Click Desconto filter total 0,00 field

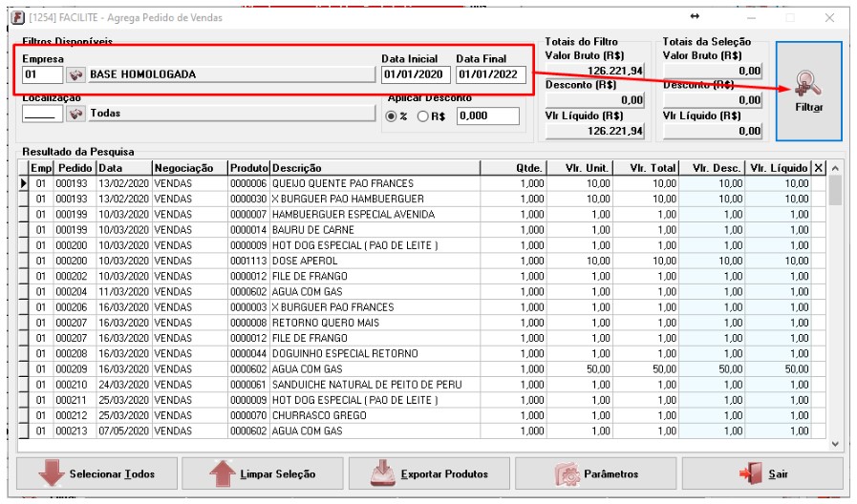pyautogui.click(x=595, y=100)
